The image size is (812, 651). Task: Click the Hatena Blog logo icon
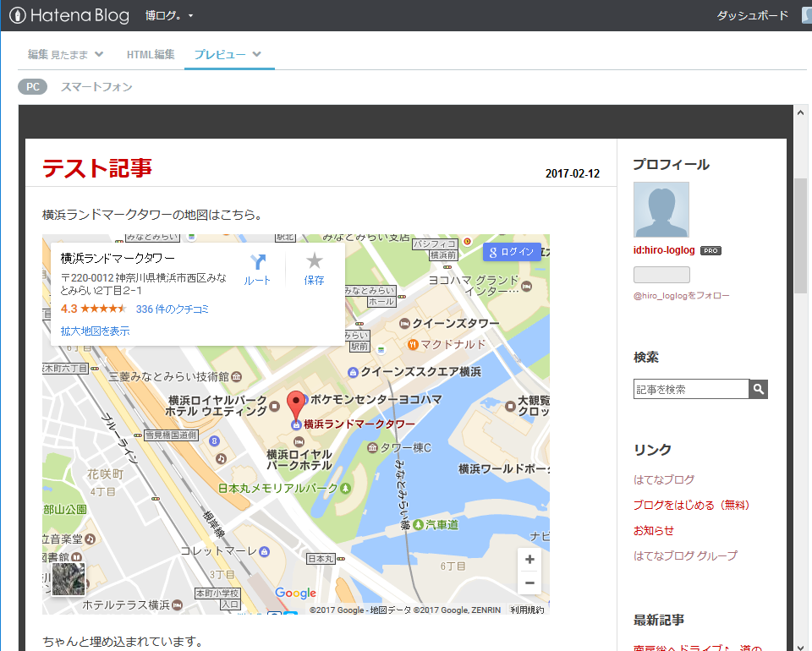pyautogui.click(x=18, y=15)
